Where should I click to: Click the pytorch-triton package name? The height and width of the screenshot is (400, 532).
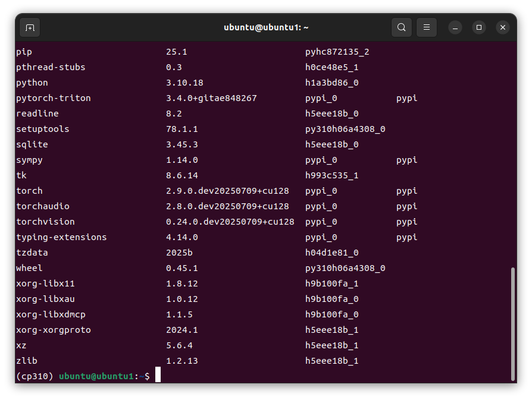tap(53, 98)
